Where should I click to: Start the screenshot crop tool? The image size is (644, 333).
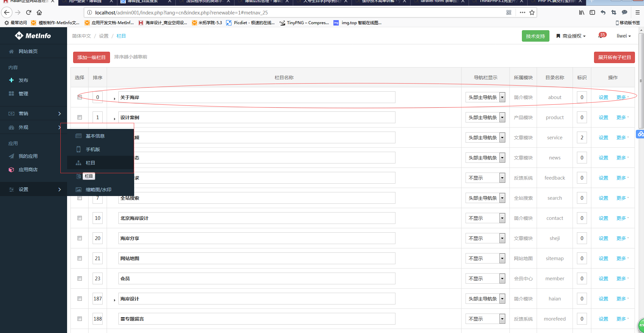pyautogui.click(x=614, y=13)
